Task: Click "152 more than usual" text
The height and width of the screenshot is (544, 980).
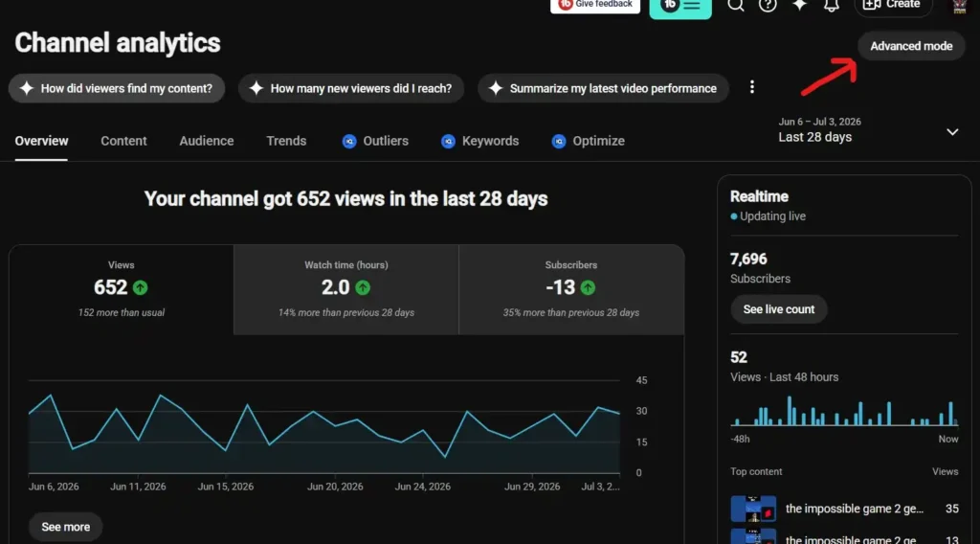Action: [122, 312]
